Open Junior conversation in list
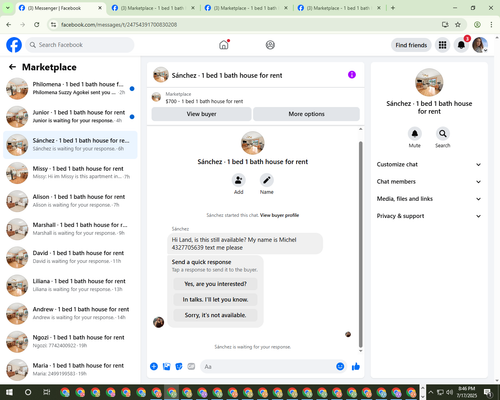500x400 pixels. [70, 116]
